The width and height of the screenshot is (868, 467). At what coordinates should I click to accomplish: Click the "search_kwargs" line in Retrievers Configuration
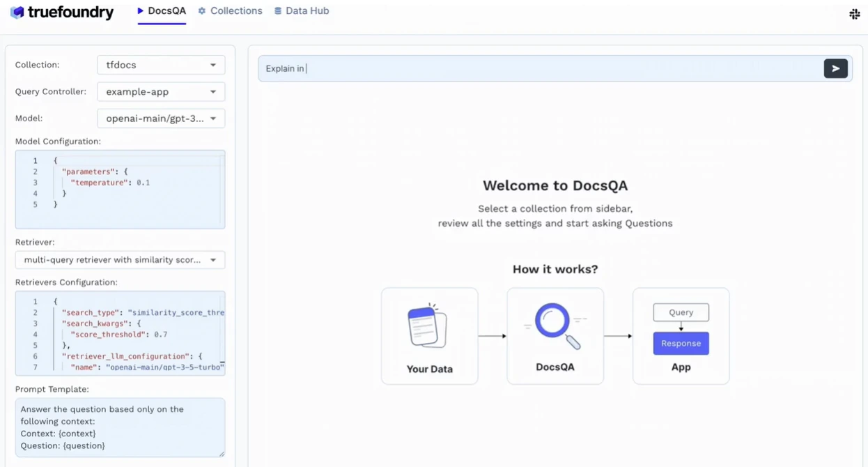101,323
